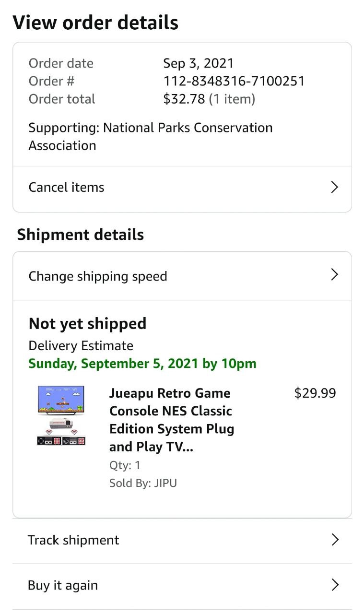Click the Sep 3, 2021 order date
364x614 pixels.
198,63
